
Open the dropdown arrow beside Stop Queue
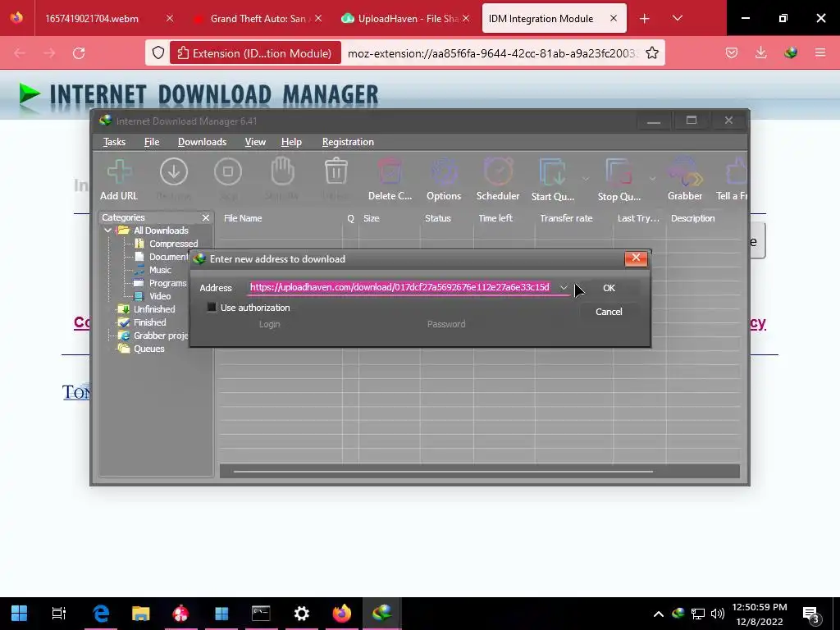[x=652, y=178]
